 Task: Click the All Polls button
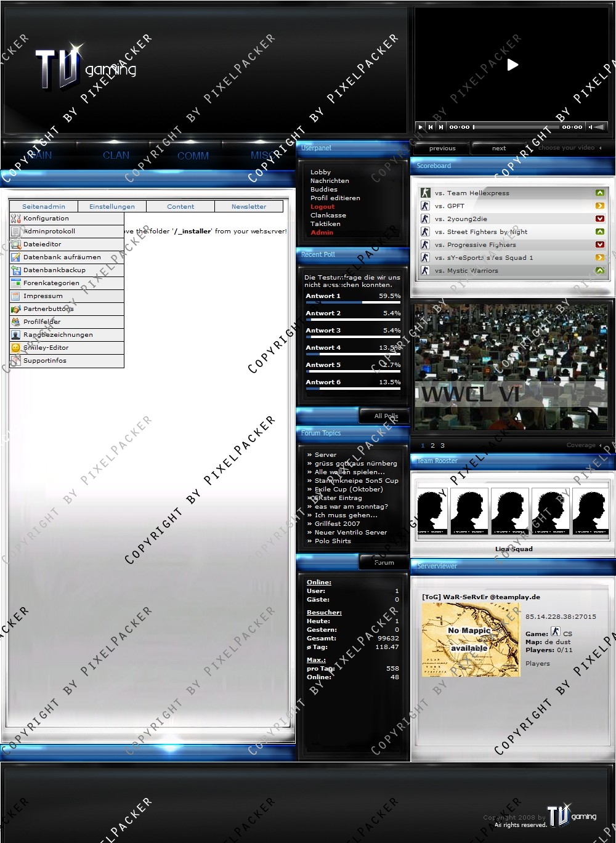(386, 416)
